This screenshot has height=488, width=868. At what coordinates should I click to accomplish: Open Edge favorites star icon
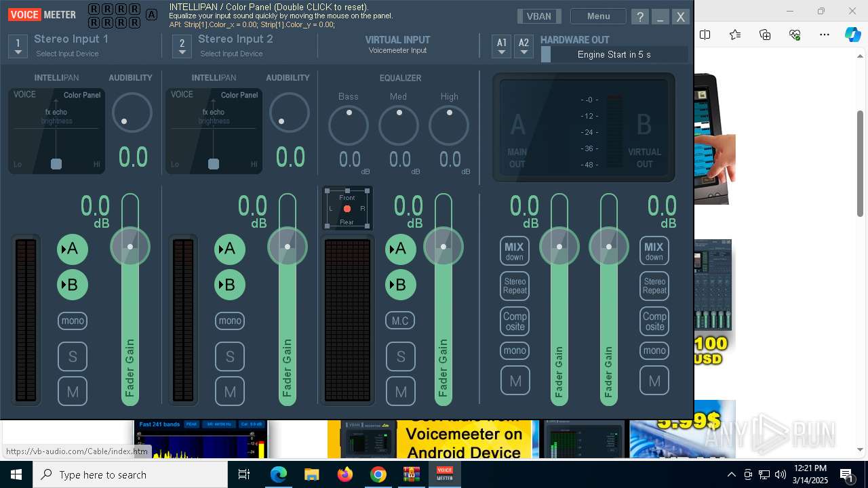(735, 35)
